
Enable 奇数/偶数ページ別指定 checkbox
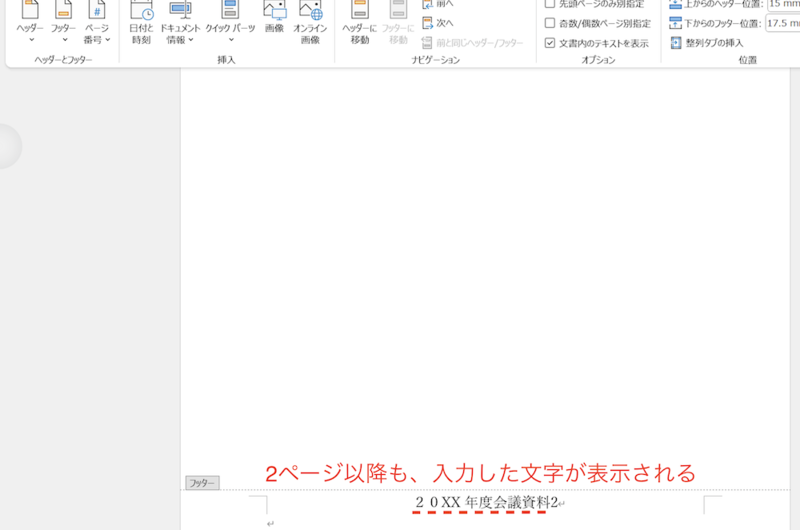coord(550,23)
